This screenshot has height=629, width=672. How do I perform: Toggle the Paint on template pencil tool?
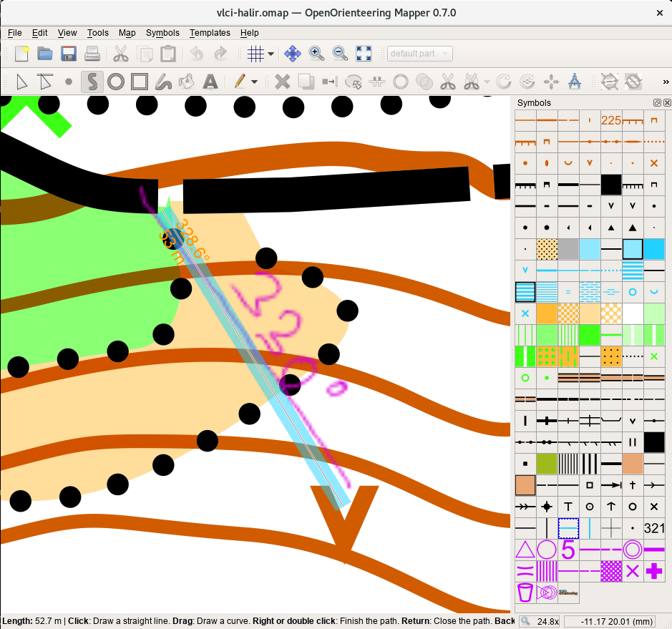240,82
